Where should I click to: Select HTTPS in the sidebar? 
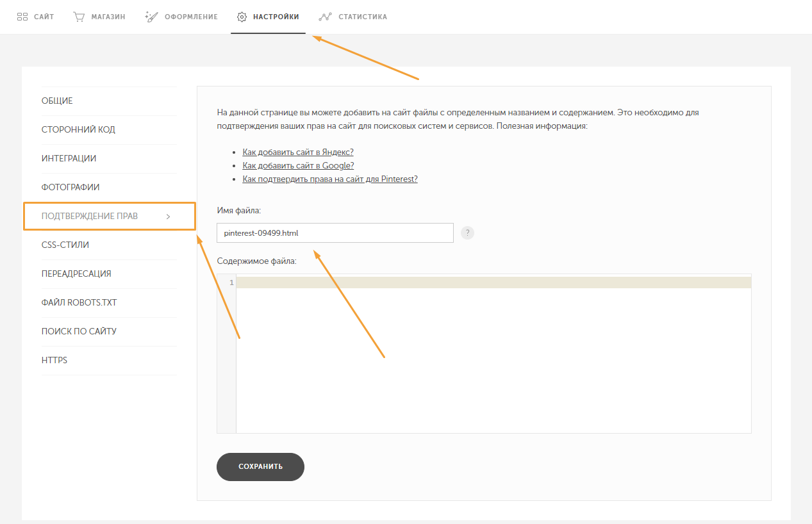(x=54, y=361)
